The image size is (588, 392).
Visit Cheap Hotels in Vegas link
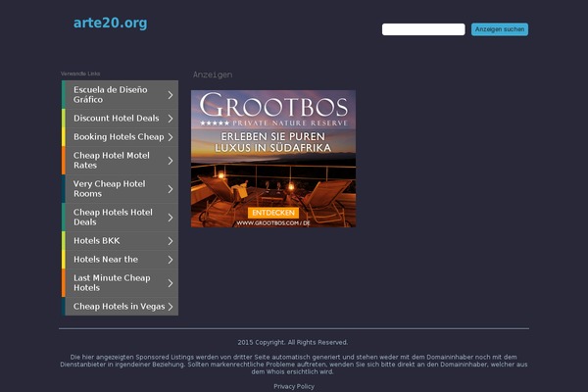tap(120, 307)
